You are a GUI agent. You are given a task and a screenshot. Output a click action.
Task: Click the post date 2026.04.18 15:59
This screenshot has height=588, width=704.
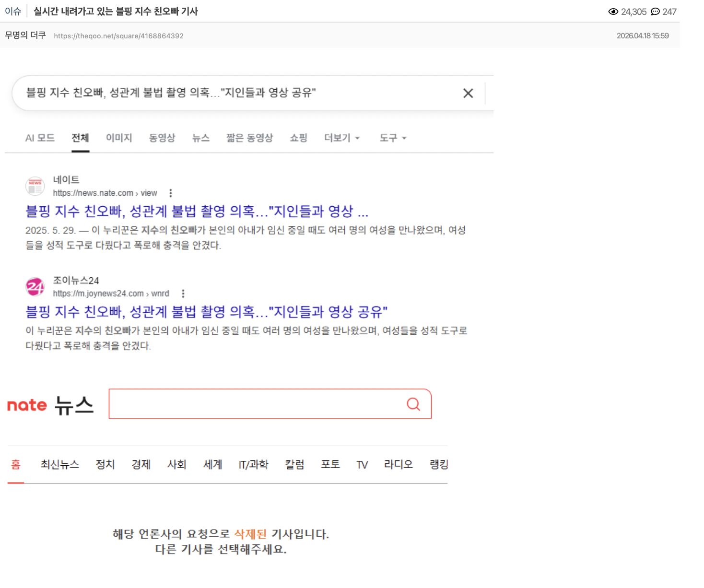tap(643, 36)
